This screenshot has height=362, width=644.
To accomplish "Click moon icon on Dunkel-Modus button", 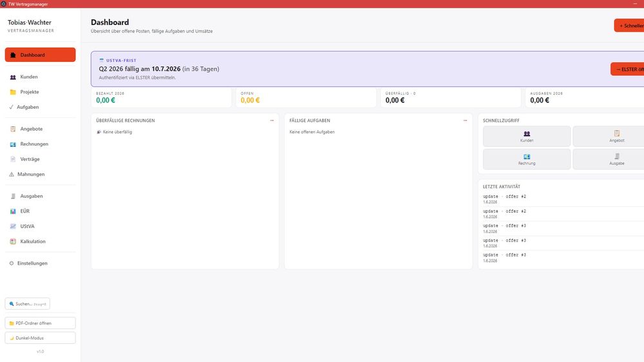I will 12,338.
